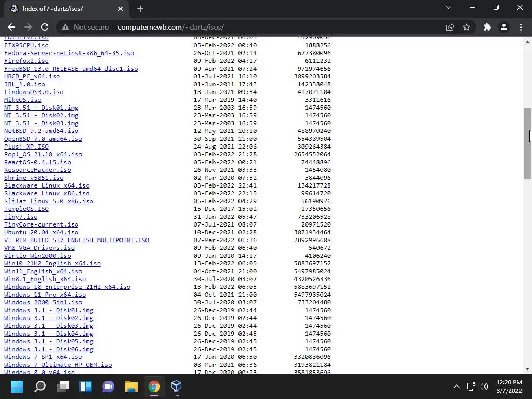This screenshot has height=399, width=532.
Task: Click the page scrollbar thumb
Action: click(527, 143)
